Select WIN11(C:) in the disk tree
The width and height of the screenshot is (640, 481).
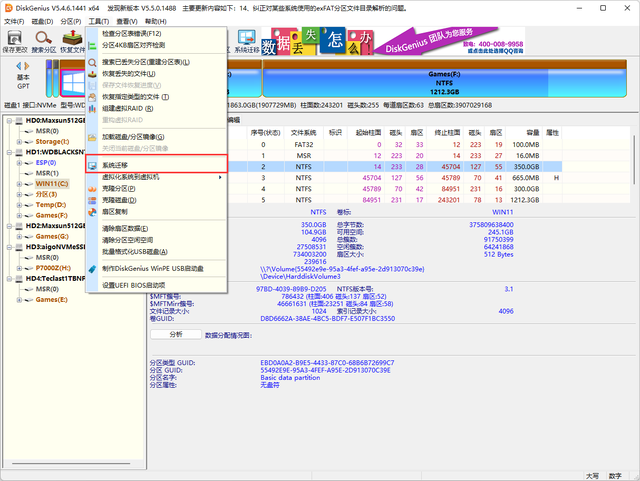click(x=52, y=184)
